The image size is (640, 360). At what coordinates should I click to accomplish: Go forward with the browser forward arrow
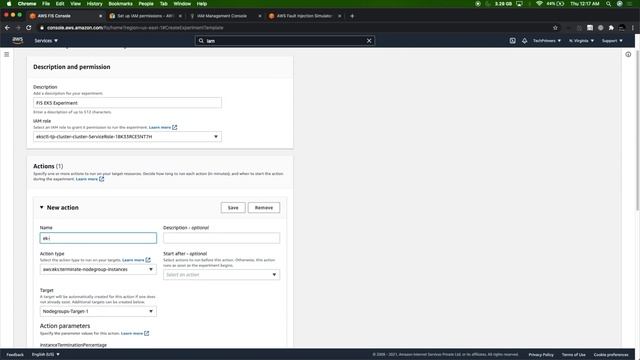(x=18, y=28)
